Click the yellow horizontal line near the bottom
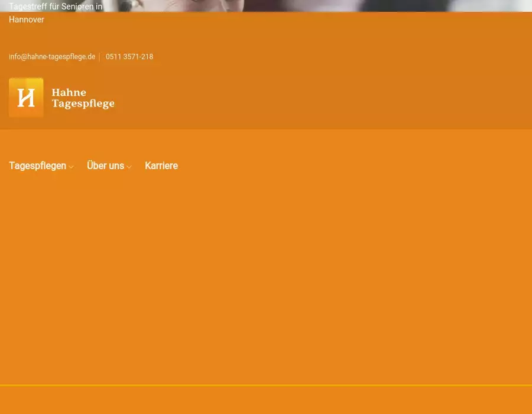This screenshot has height=414, width=532. pyautogui.click(x=266, y=386)
